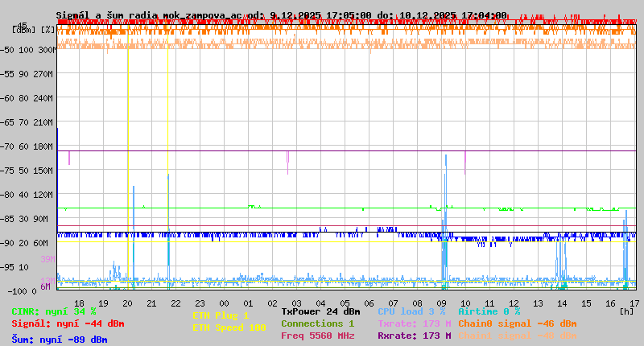Click hour label '23' on the time axis

click(x=200, y=303)
